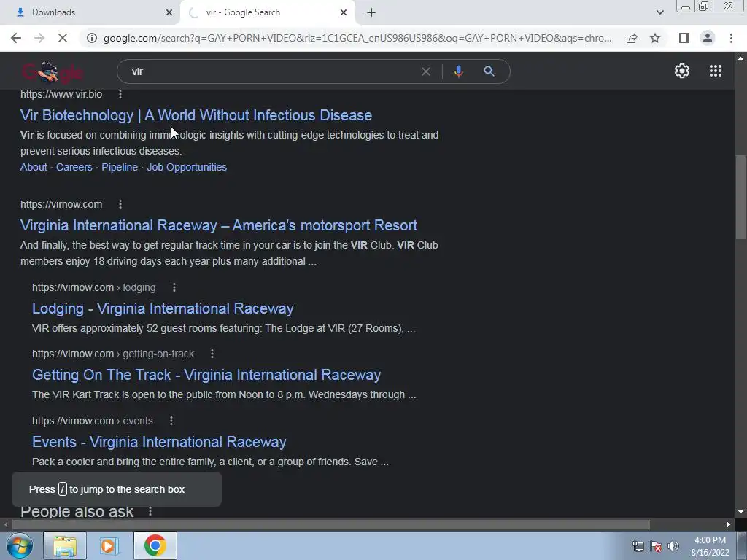This screenshot has height=560, width=747.
Task: Open Events - Virginia International Raceway
Action: (x=159, y=442)
